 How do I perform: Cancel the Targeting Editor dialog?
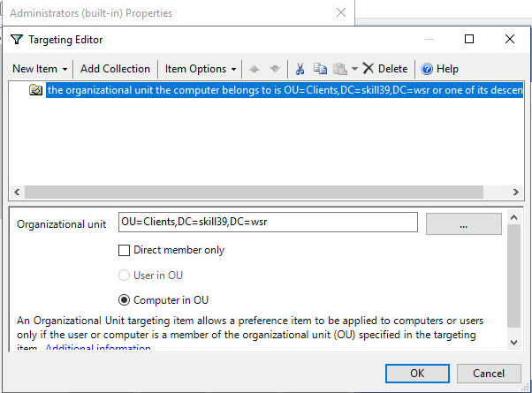[489, 374]
